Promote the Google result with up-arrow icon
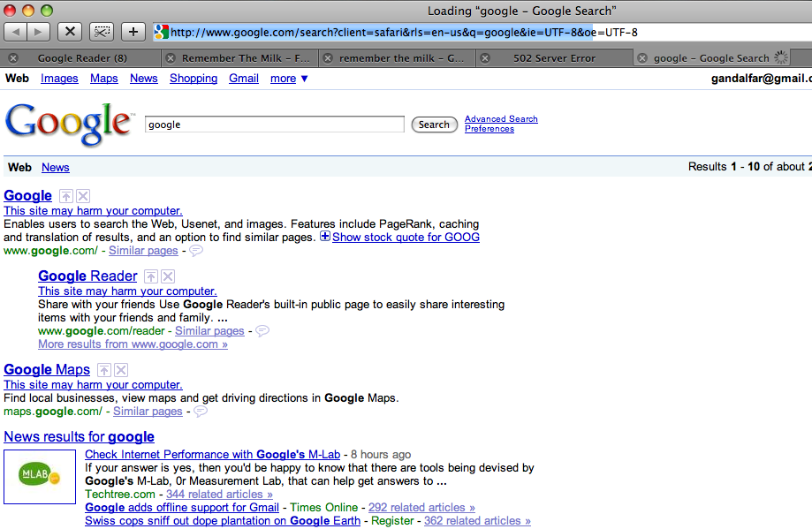The height and width of the screenshot is (529, 812). tap(65, 196)
